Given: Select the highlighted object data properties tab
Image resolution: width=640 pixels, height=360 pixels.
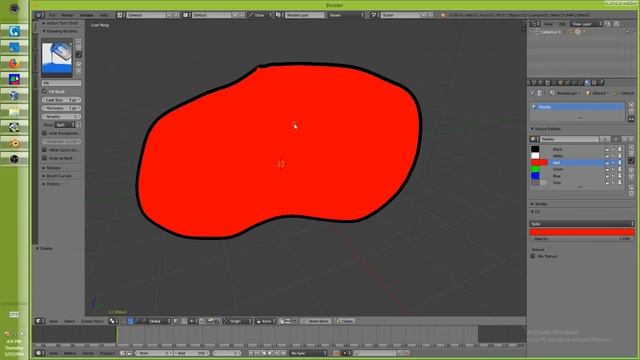Looking at the screenshot, I should pos(587,83).
